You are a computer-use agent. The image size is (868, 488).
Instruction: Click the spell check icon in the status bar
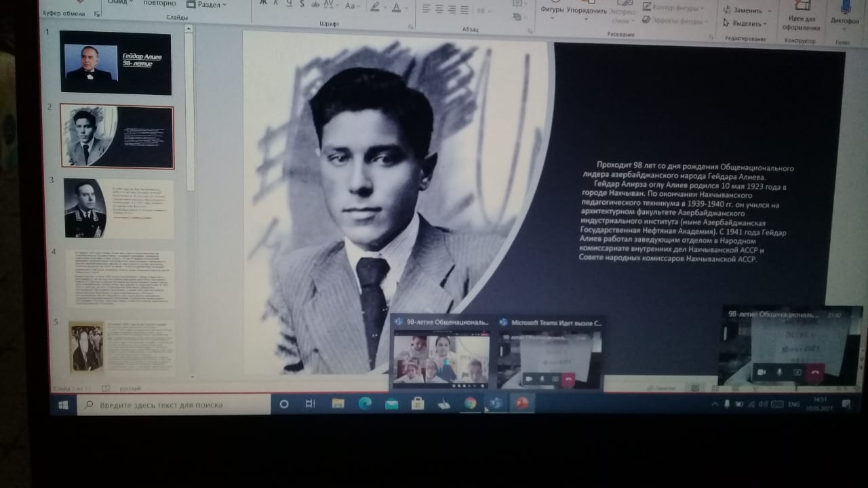tap(106, 388)
